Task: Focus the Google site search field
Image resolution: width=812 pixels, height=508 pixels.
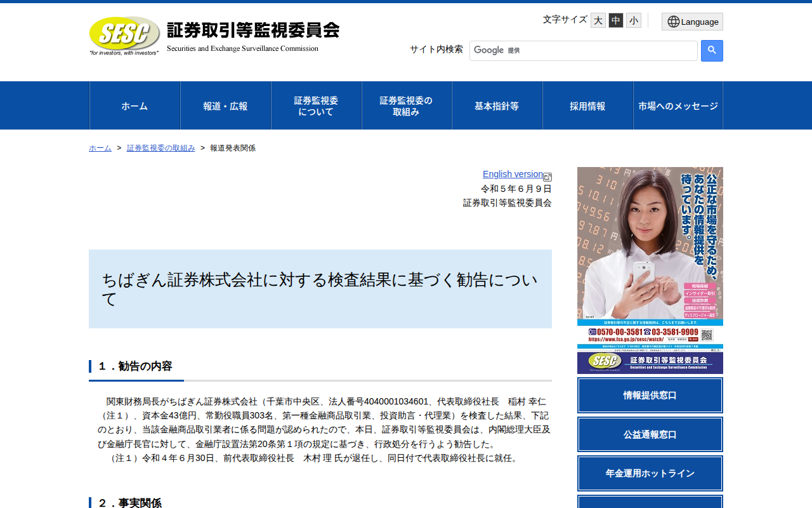Action: 584,51
